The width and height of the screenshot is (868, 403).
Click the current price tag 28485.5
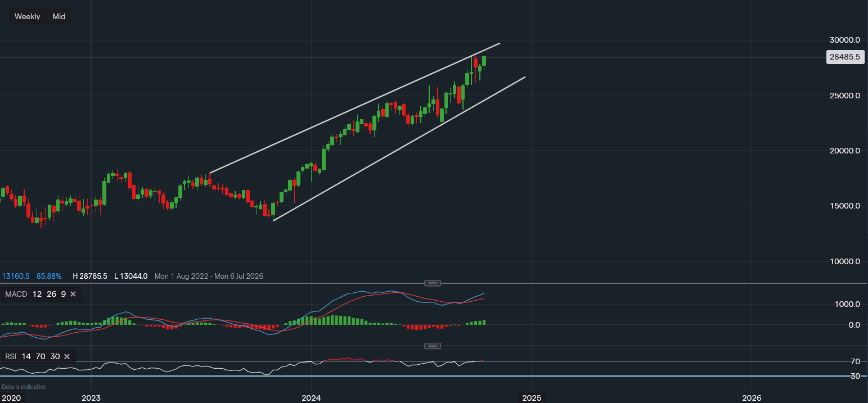[x=845, y=57]
